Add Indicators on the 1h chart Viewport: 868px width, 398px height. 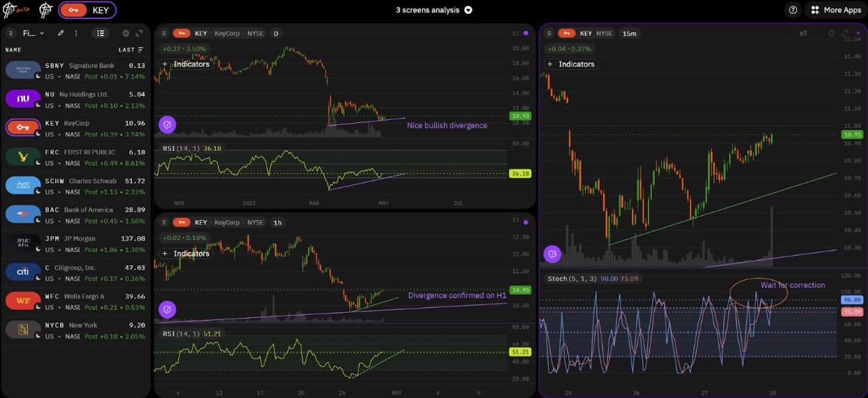point(185,253)
